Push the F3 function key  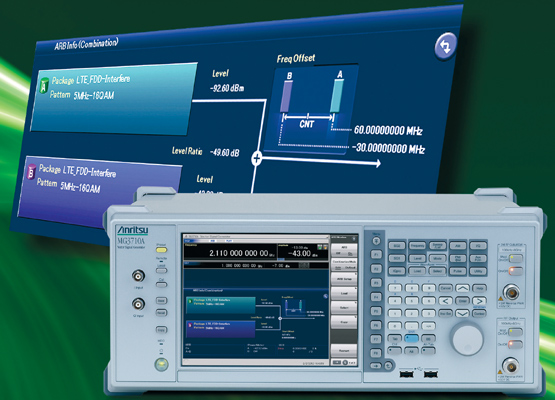click(376, 283)
